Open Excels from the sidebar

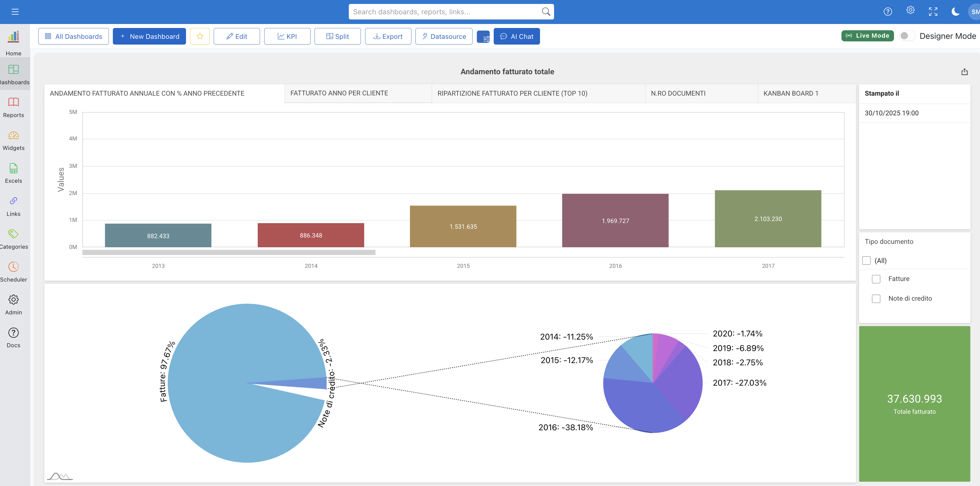pyautogui.click(x=13, y=173)
